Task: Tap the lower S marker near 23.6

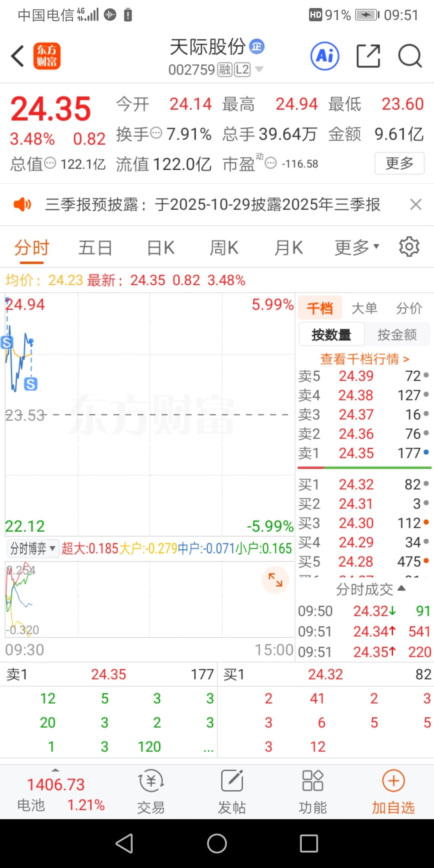Action: pos(31,384)
